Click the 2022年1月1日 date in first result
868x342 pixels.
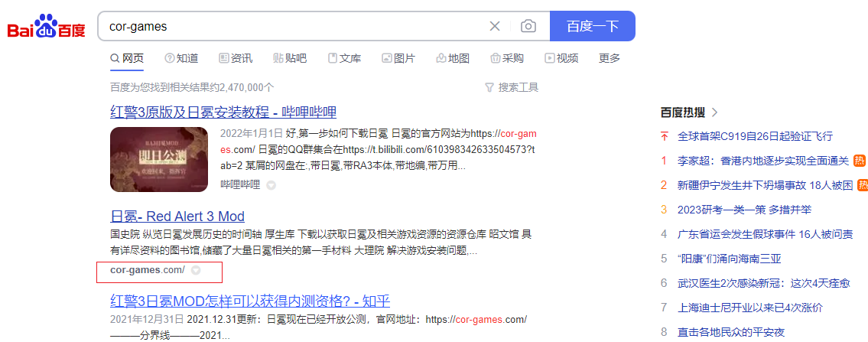[x=252, y=133]
